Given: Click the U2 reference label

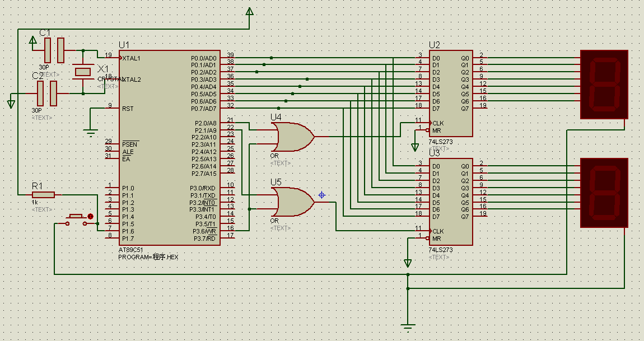Looking at the screenshot, I should point(434,45).
